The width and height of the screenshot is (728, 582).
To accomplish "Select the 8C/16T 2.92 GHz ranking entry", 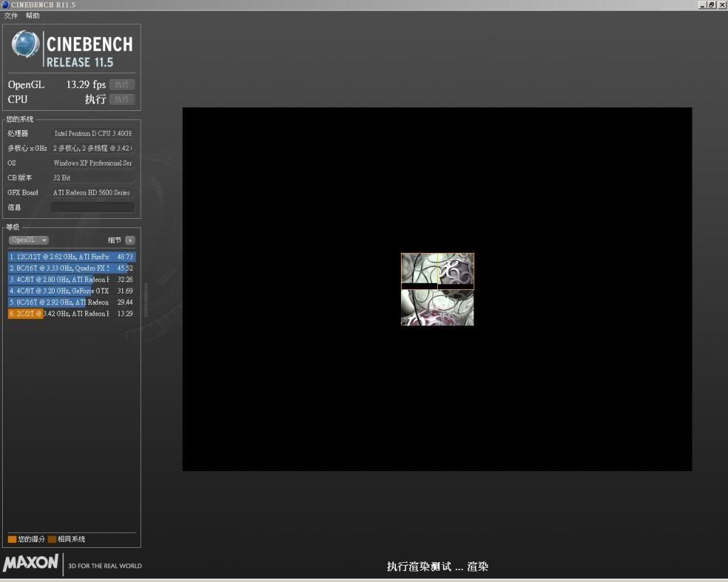I will coord(71,302).
